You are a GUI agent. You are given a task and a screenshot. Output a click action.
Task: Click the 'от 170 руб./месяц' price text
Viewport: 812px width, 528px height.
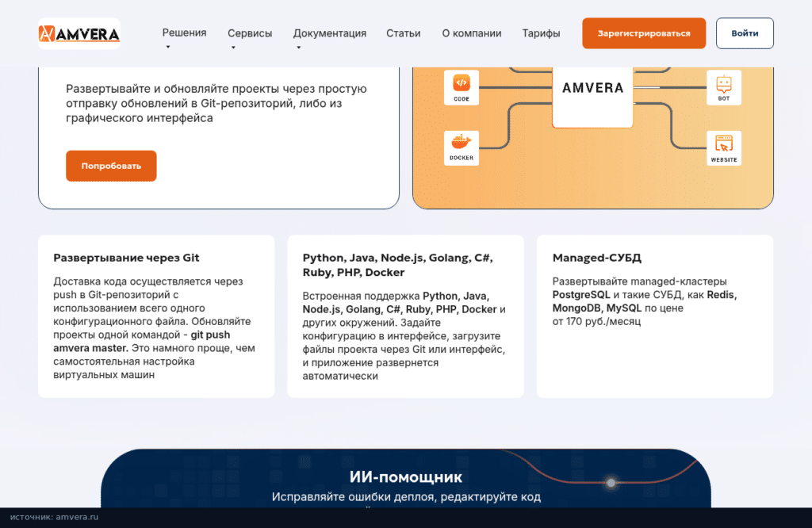click(x=596, y=321)
